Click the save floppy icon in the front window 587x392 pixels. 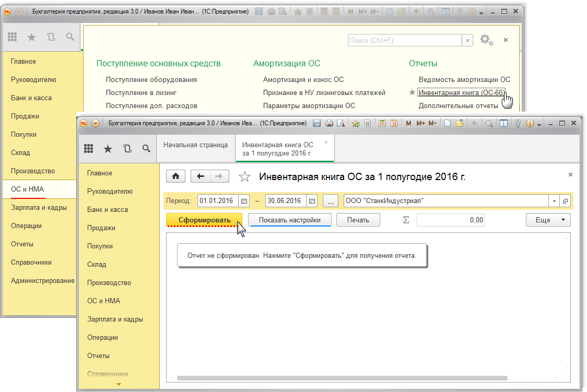(x=316, y=124)
